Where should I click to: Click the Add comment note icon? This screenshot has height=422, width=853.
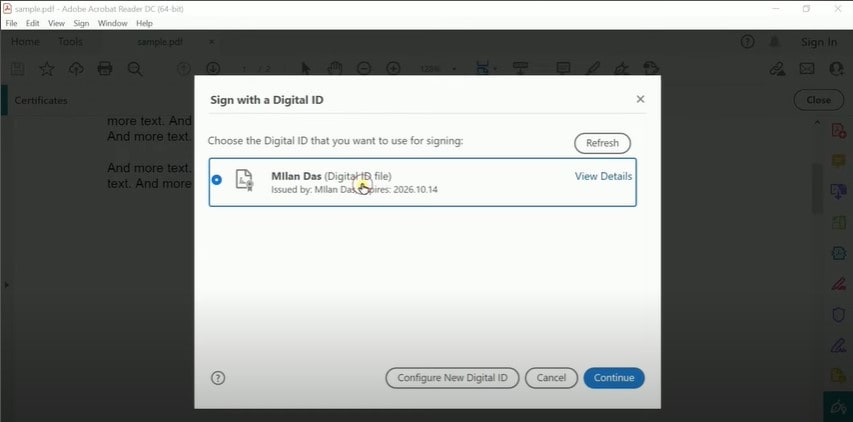563,69
